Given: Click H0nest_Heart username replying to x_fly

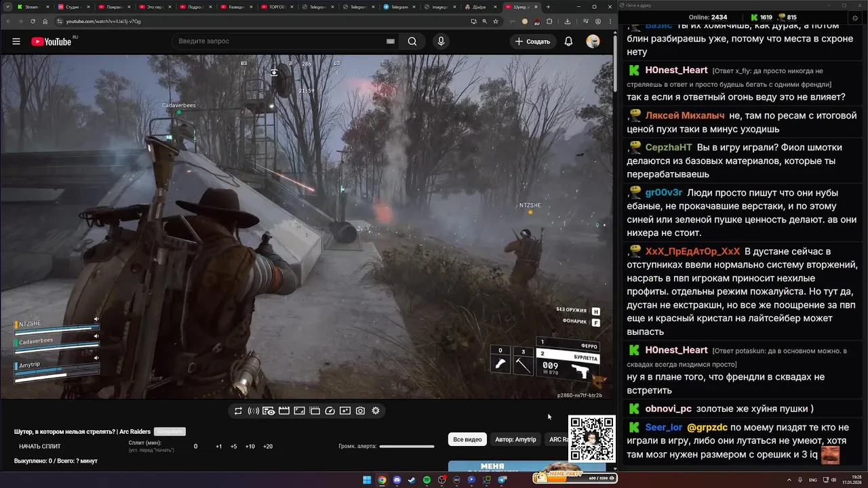Looking at the screenshot, I should click(676, 70).
